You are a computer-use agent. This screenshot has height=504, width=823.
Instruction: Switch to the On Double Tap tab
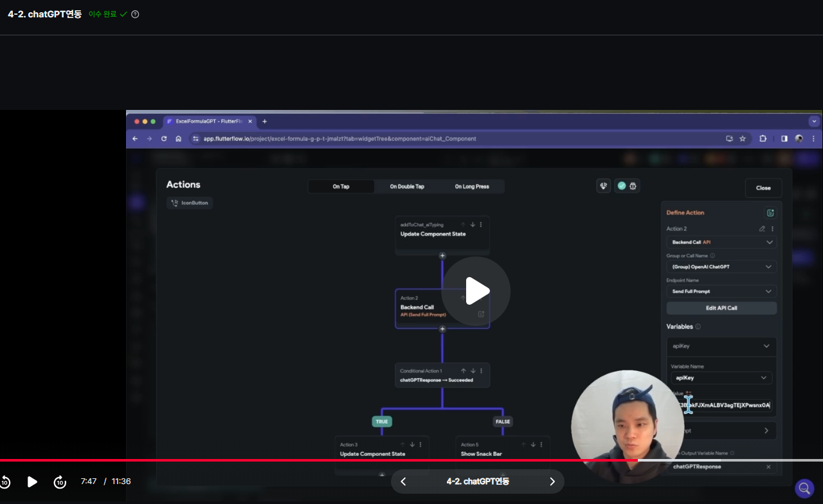pyautogui.click(x=407, y=186)
